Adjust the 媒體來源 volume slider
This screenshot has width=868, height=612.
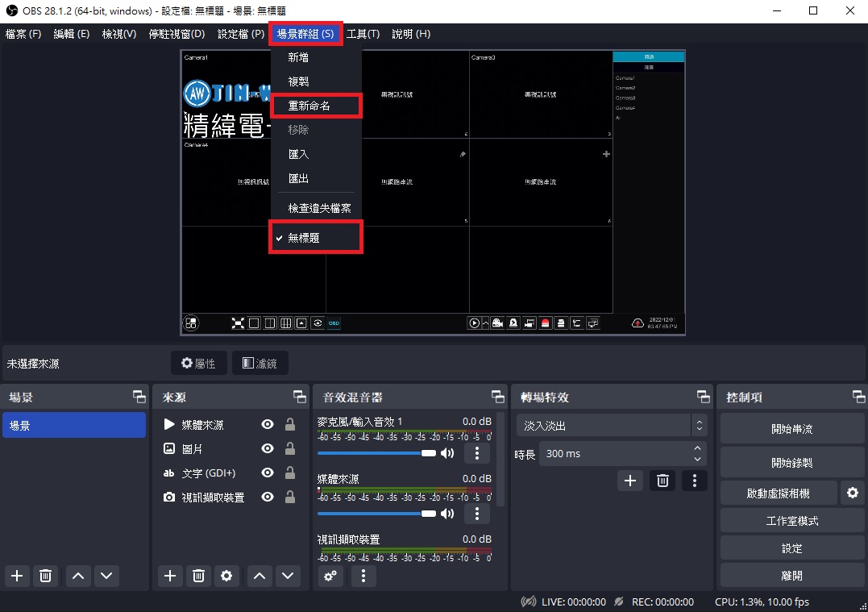click(376, 514)
